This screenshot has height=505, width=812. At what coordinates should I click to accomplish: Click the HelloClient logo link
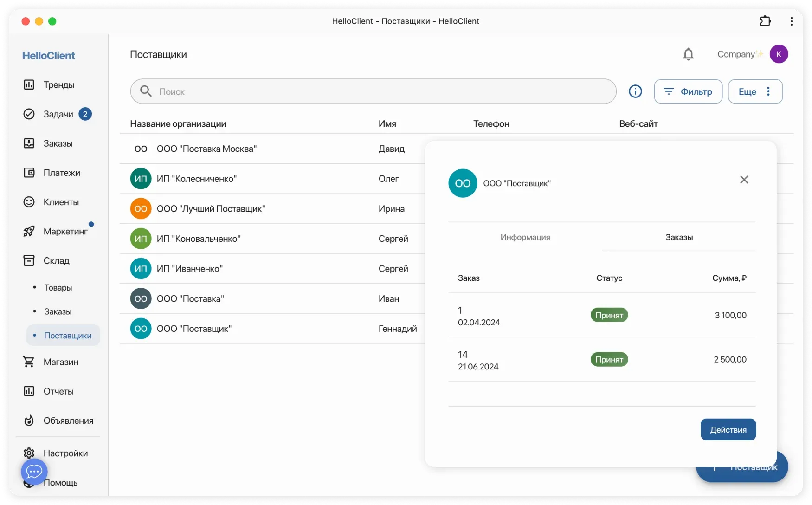tap(48, 56)
